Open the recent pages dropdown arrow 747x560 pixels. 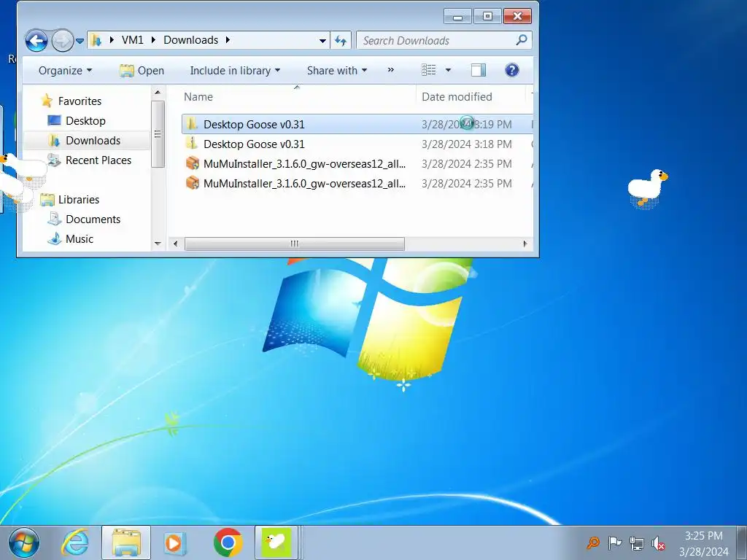(x=80, y=41)
